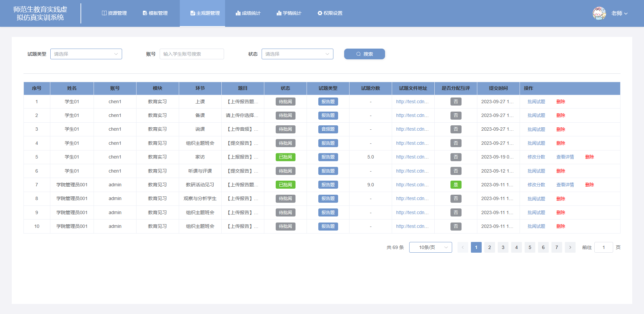Select page 3 in pagination
The width and height of the screenshot is (644, 314).
click(503, 247)
